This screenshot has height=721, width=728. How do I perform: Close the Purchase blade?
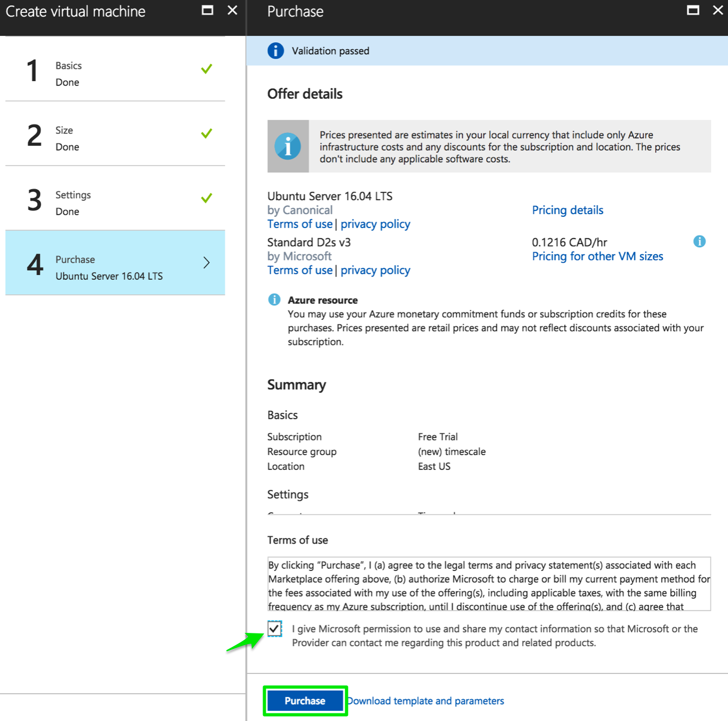718,10
